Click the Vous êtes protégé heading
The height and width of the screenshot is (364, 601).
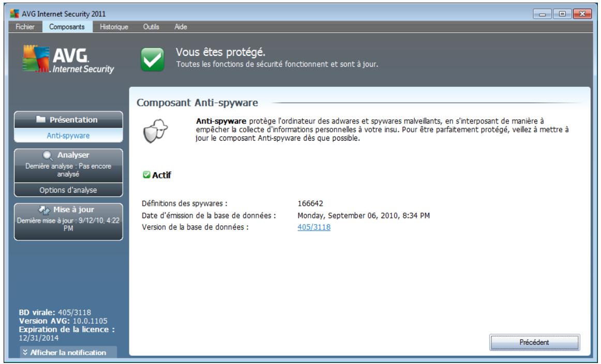click(x=220, y=52)
